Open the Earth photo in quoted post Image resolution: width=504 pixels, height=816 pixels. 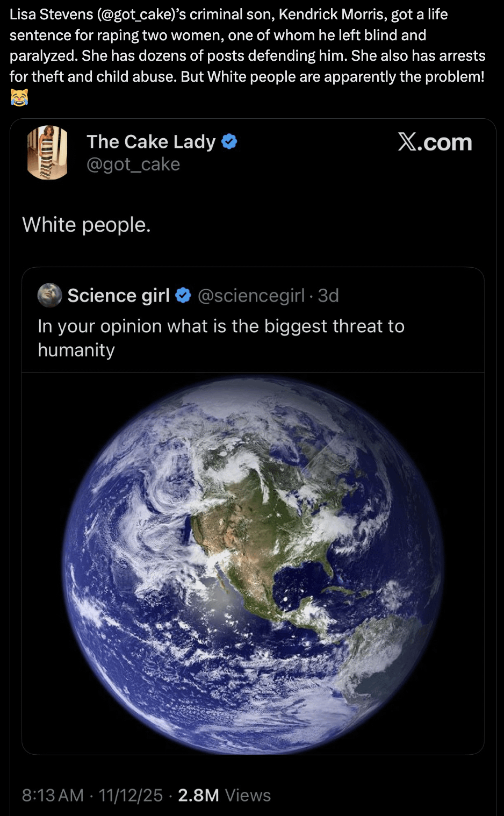click(253, 563)
